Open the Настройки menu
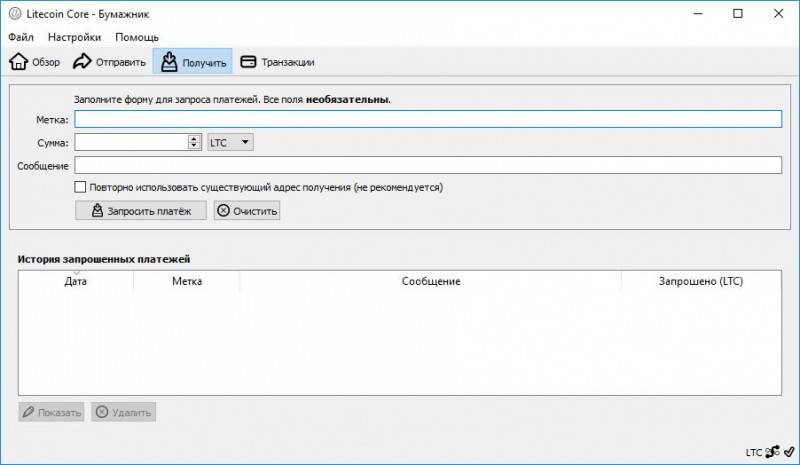This screenshot has height=465, width=800. (x=74, y=37)
